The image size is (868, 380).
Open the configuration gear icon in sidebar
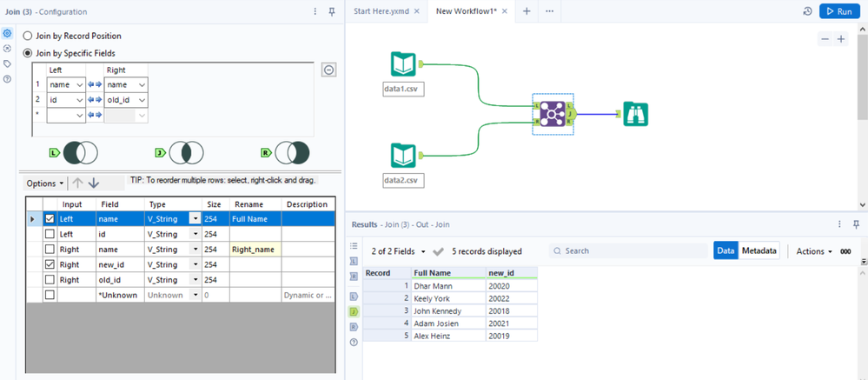pos(7,33)
